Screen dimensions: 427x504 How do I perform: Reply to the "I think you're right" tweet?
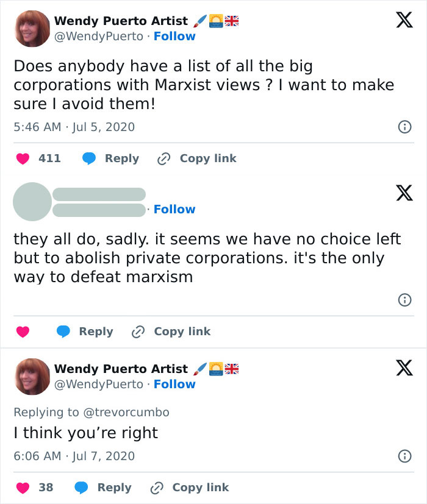103,488
